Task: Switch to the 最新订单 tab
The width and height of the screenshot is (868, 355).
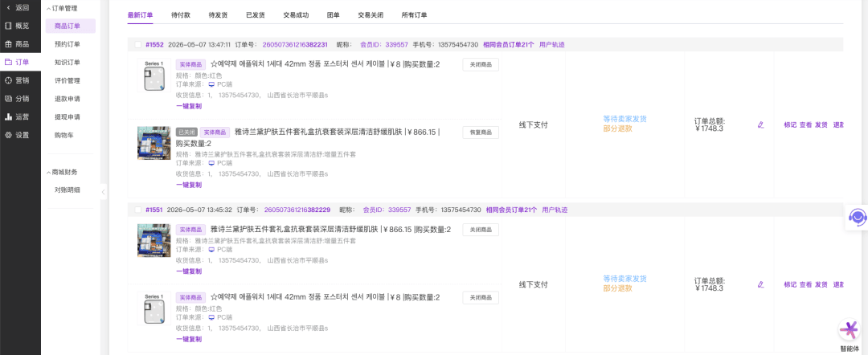Action: point(140,15)
